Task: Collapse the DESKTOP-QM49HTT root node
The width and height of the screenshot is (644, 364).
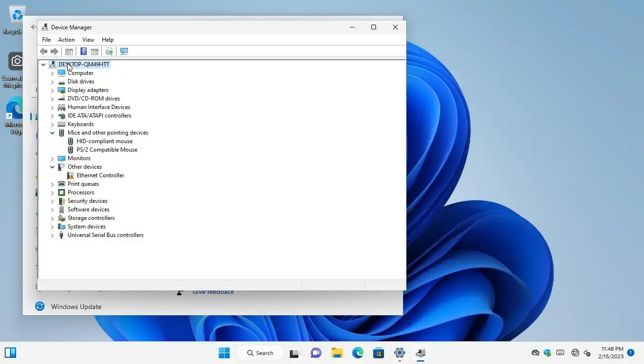Action: (43, 64)
